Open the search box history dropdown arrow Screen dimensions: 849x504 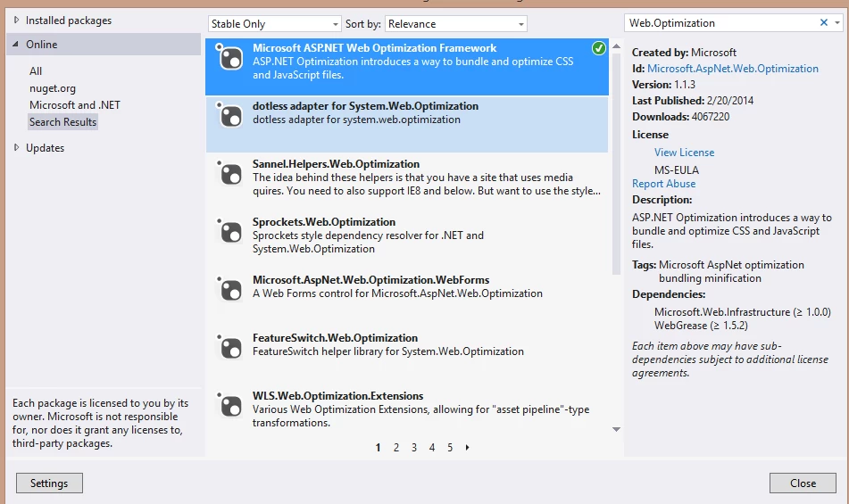point(837,22)
